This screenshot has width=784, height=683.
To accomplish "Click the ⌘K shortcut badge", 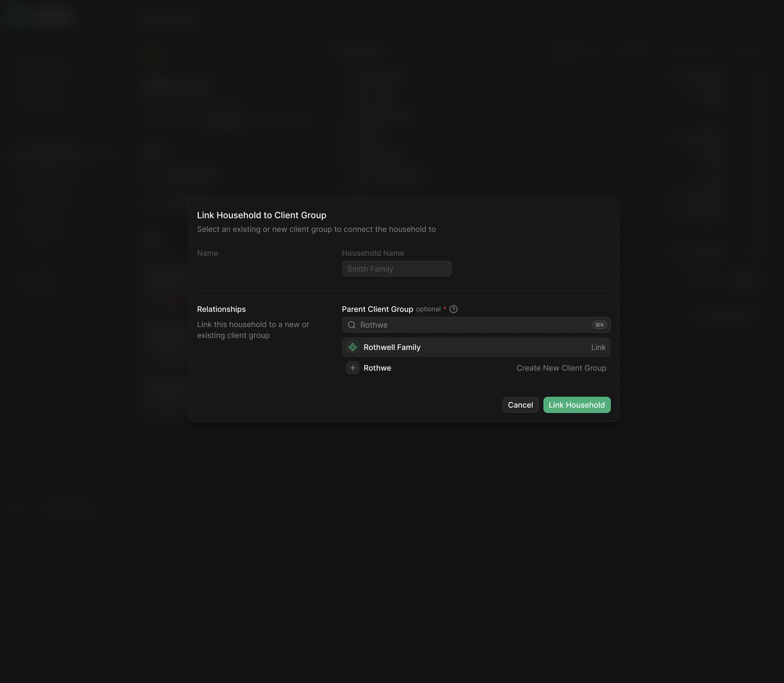I will tap(599, 325).
